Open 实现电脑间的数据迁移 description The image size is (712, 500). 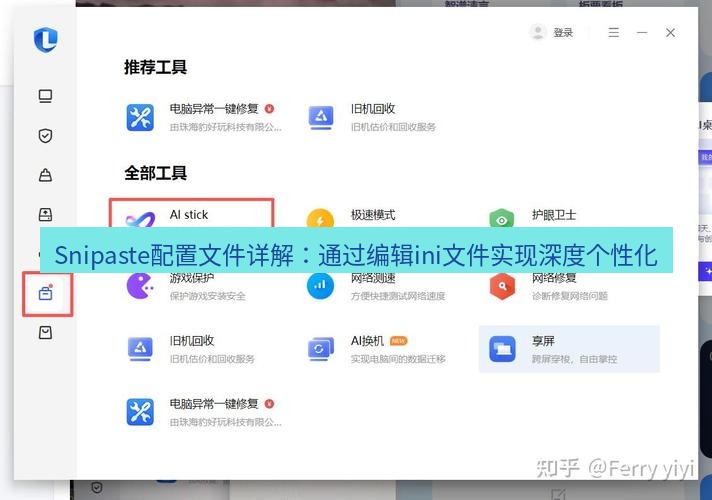398,359
